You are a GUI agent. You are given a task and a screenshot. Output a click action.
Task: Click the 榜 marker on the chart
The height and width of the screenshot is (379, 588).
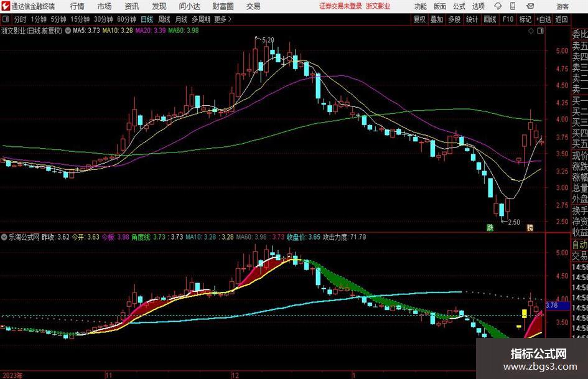[x=530, y=227]
